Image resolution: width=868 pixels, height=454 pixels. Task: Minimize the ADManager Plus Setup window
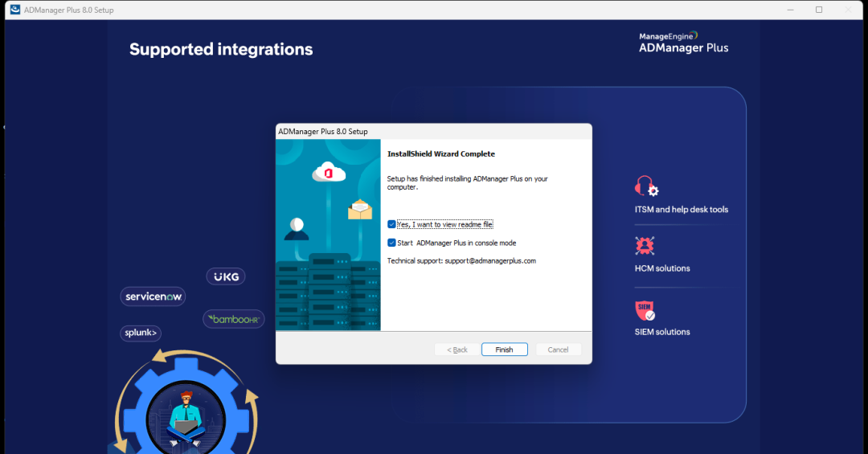tap(791, 10)
